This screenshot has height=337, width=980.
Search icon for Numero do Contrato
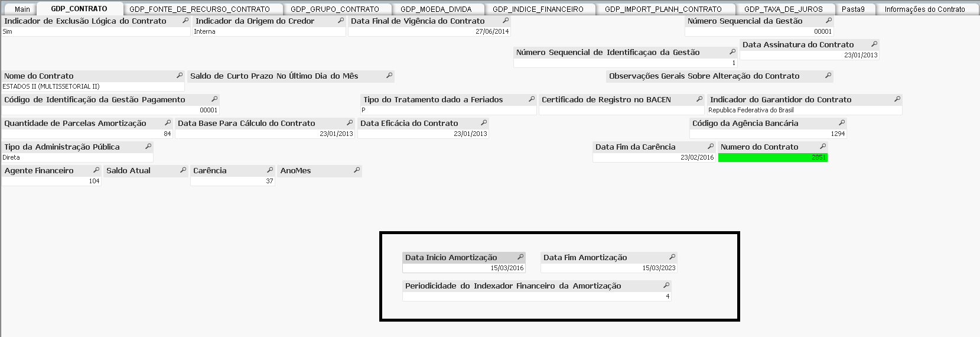(x=823, y=147)
